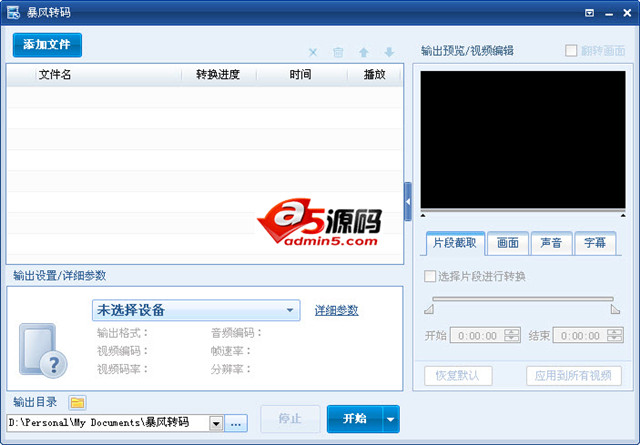Click the 播放 column header

pyautogui.click(x=374, y=75)
